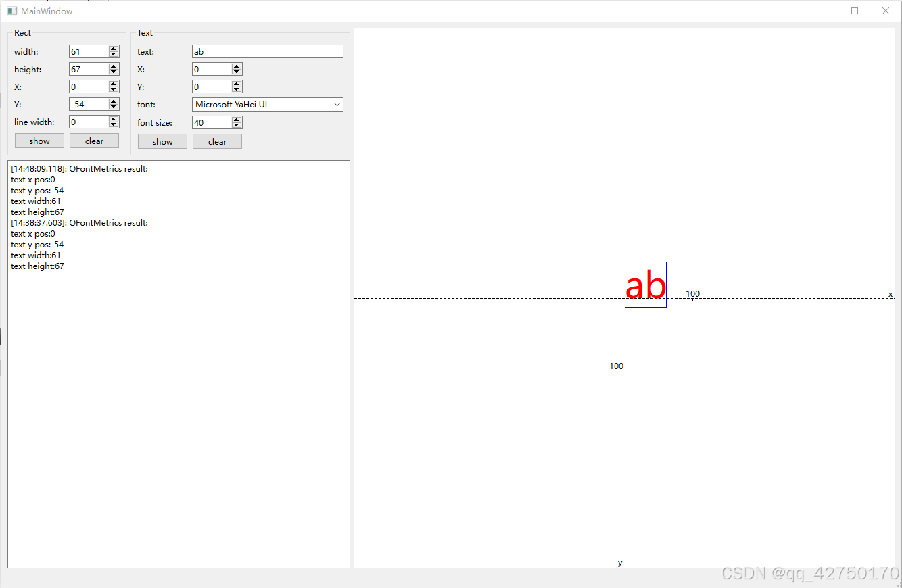The image size is (902, 588).
Task: Open the font family dropdown
Action: click(x=337, y=104)
